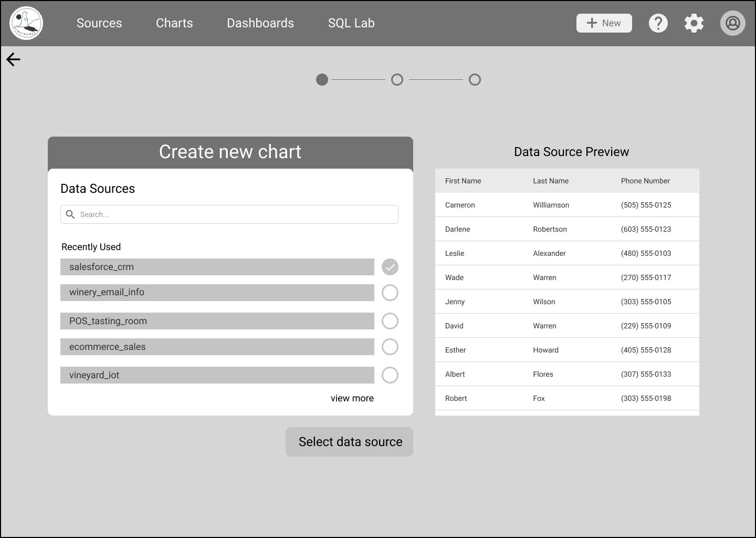Click the First Name column header

click(x=463, y=181)
